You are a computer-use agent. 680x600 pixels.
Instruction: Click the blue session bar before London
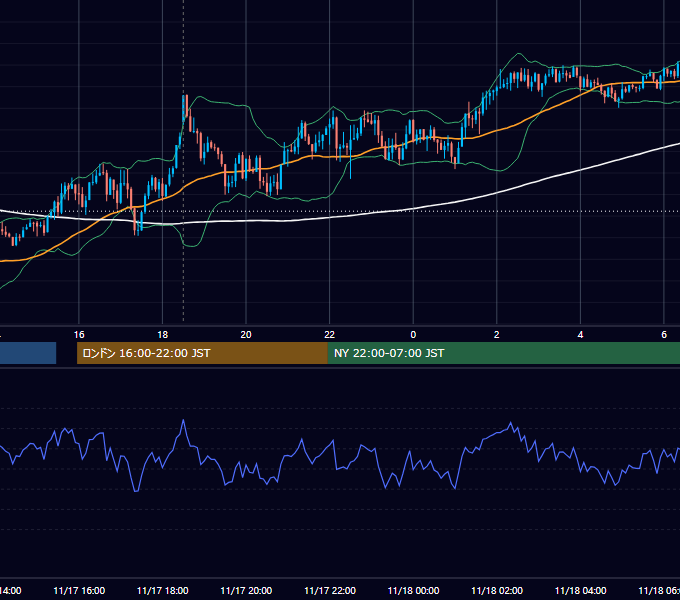pos(28,353)
